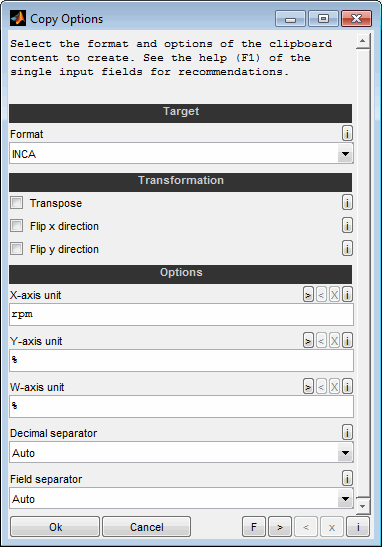Check the Flip x direction option
The width and height of the screenshot is (382, 547).
(x=16, y=226)
